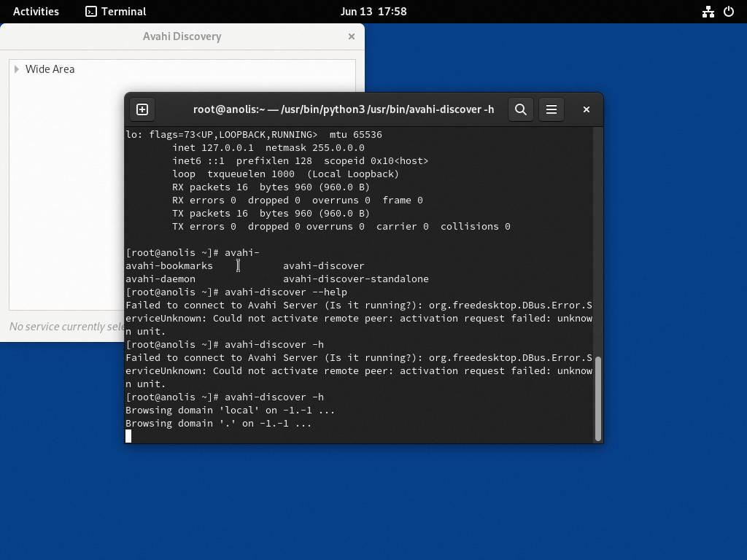Open the Activities overview
Viewport: 747px width, 560px height.
point(36,12)
